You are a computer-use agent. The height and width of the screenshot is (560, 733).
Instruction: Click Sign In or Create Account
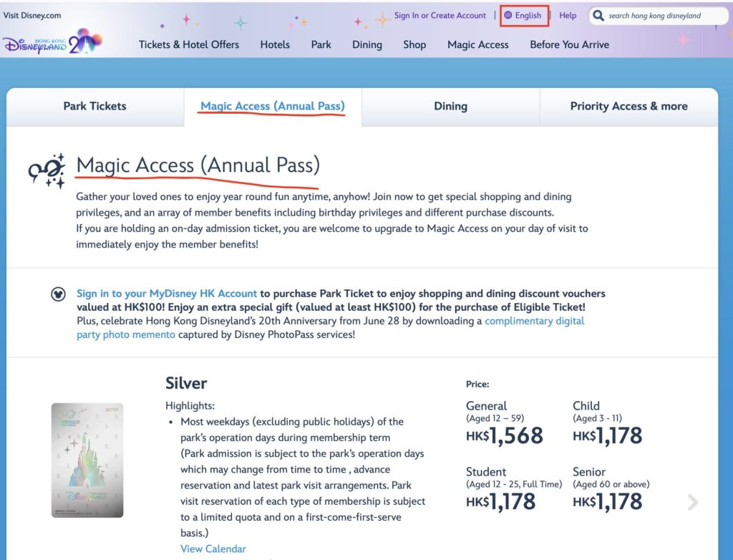tap(440, 16)
